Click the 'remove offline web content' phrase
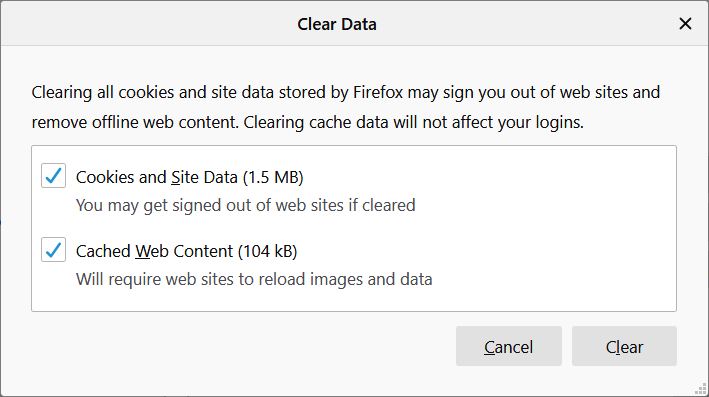This screenshot has height=397, width=709. click(x=135, y=123)
